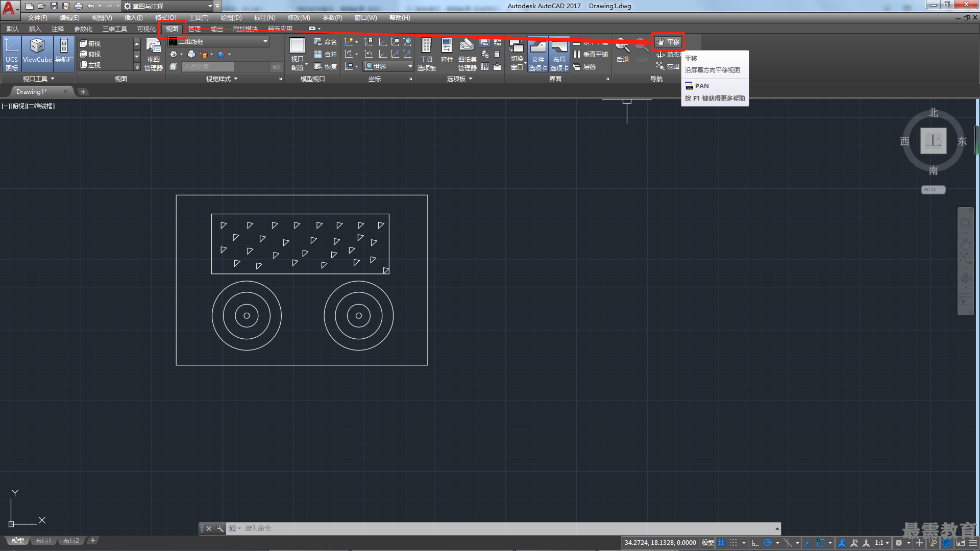Click the 后退 back navigation icon
Image resolution: width=980 pixels, height=551 pixels.
pos(622,51)
